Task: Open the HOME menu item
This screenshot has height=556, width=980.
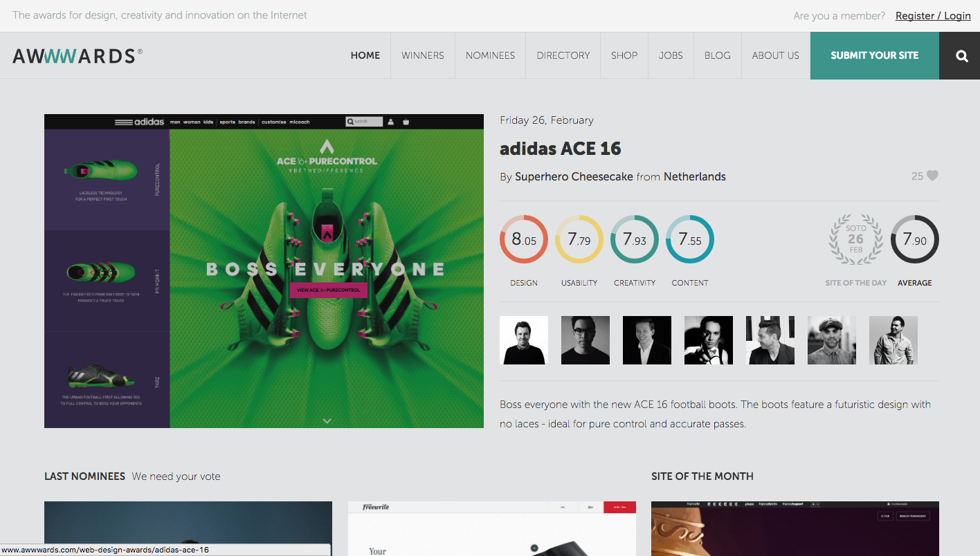Action: (365, 55)
